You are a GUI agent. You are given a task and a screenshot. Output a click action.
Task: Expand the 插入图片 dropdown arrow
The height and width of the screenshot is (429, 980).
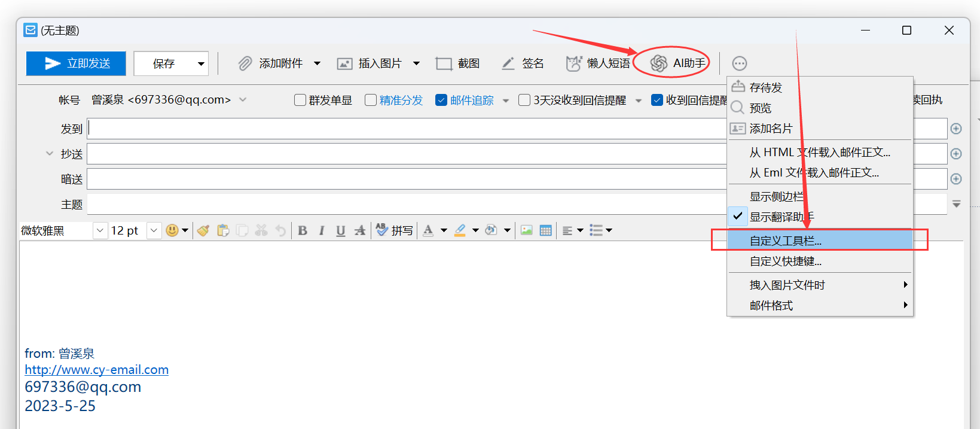[416, 63]
